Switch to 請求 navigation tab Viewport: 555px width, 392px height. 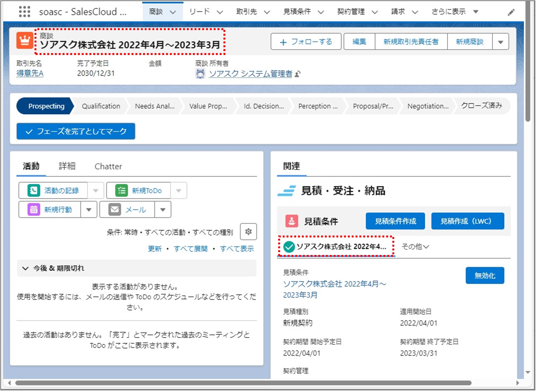pos(398,12)
